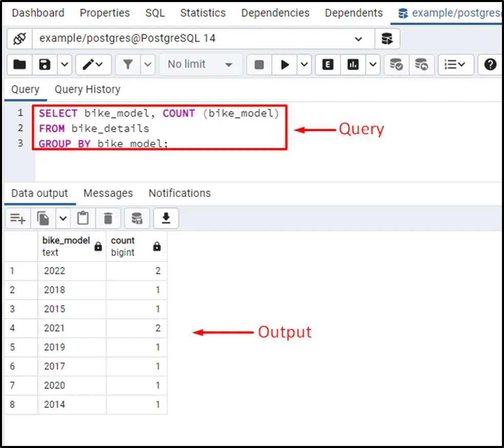Click the count column header
The width and height of the screenshot is (504, 448).
[x=136, y=246]
